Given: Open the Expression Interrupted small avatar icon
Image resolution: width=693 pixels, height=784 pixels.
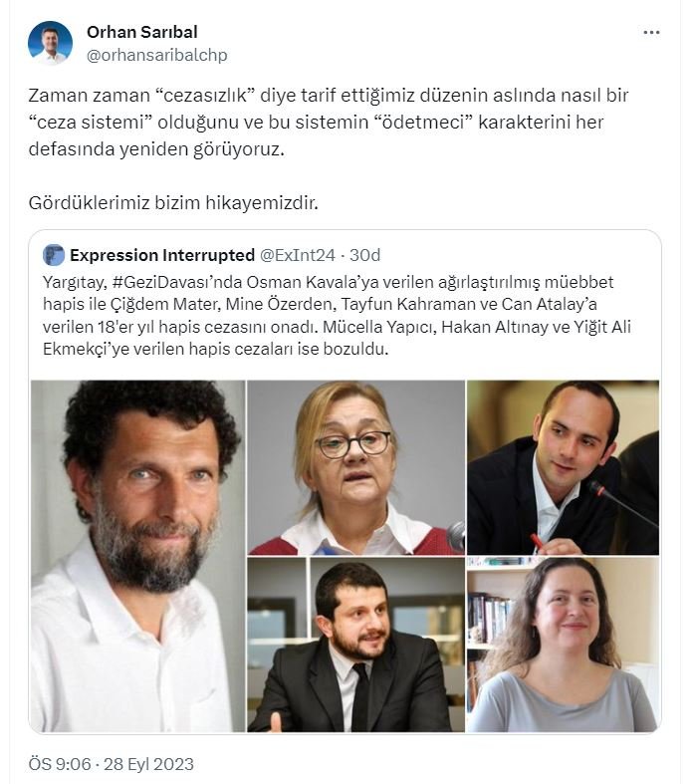Looking at the screenshot, I should coord(54,255).
